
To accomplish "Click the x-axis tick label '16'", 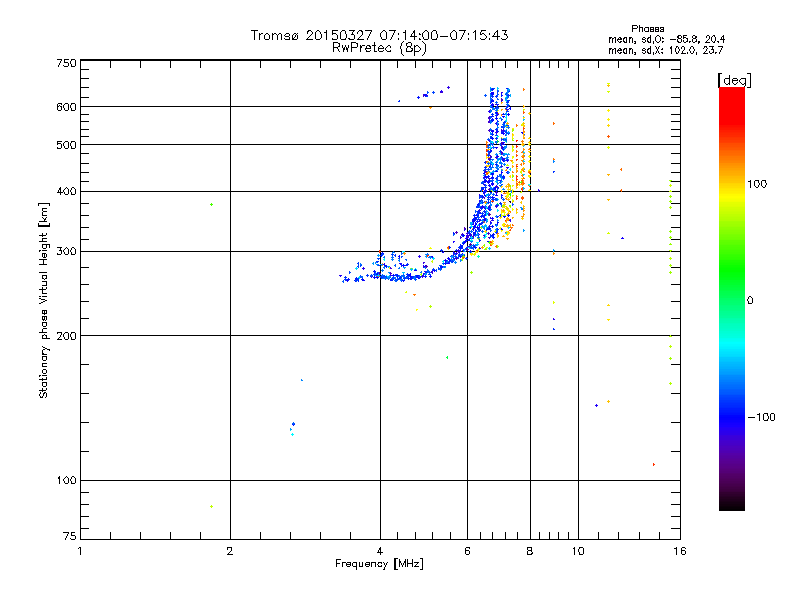I will (x=680, y=551).
